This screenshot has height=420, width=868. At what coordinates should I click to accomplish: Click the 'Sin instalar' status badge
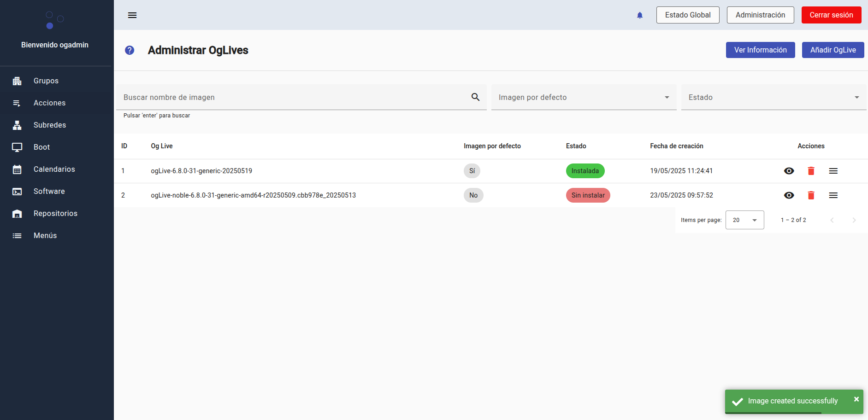(x=588, y=195)
